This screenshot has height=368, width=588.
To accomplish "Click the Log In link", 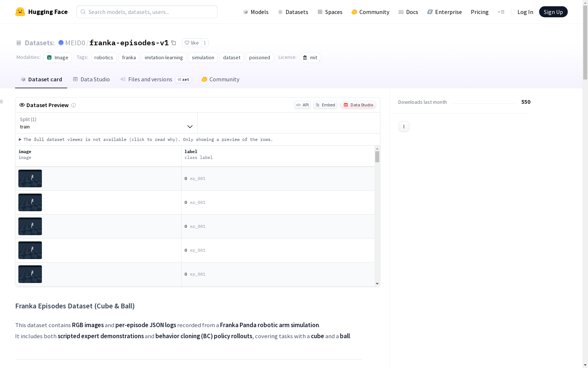I will click(x=525, y=12).
